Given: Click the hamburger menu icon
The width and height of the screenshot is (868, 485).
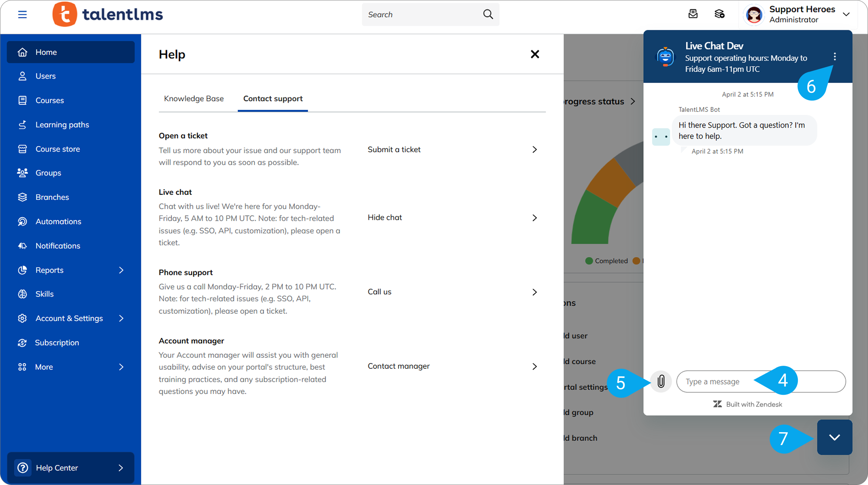Looking at the screenshot, I should (x=22, y=14).
